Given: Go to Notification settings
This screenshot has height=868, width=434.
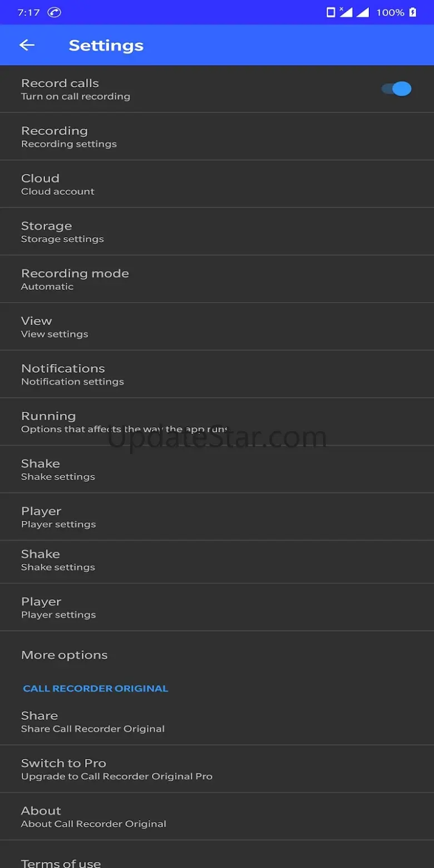Looking at the screenshot, I should click(217, 374).
